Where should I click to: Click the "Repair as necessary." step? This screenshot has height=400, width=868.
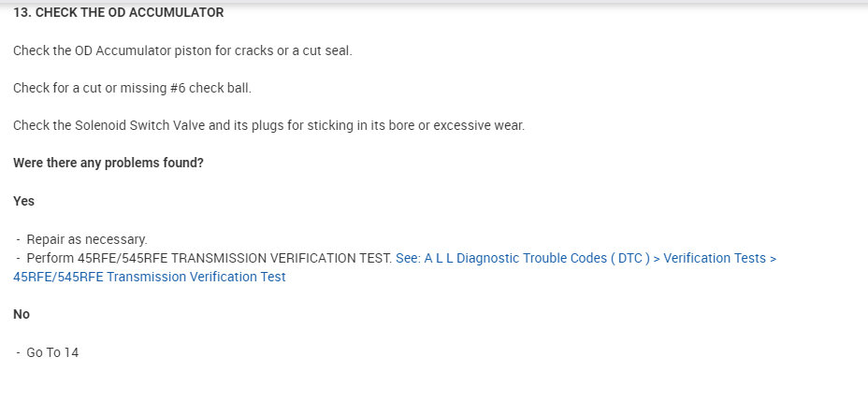(87, 239)
